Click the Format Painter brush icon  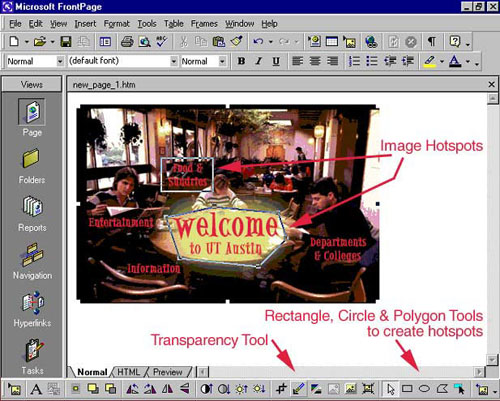pyautogui.click(x=236, y=42)
